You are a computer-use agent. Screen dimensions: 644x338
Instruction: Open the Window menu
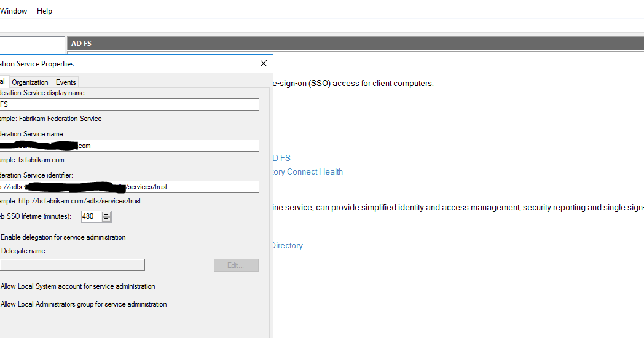14,11
